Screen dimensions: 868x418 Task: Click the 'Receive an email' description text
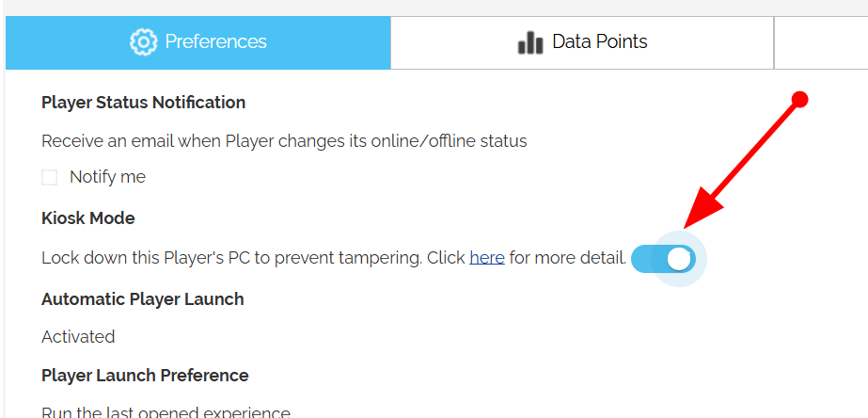point(284,141)
